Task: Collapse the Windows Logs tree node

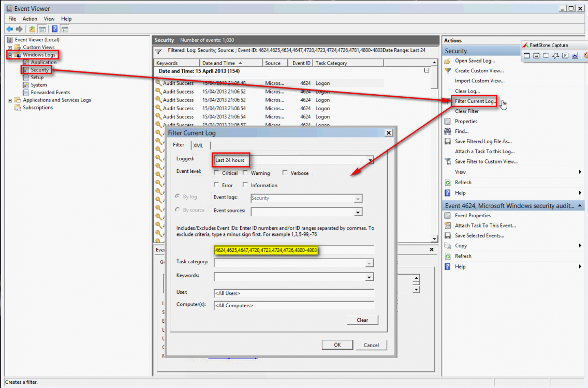Action: coord(10,55)
